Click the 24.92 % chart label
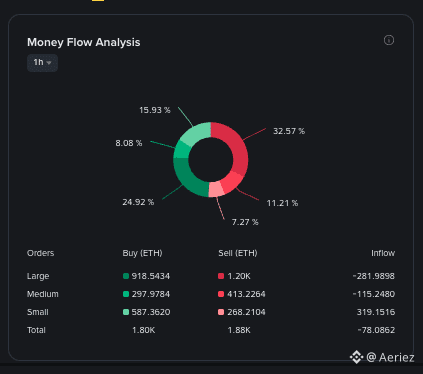Image resolution: width=423 pixels, height=374 pixels. (138, 202)
